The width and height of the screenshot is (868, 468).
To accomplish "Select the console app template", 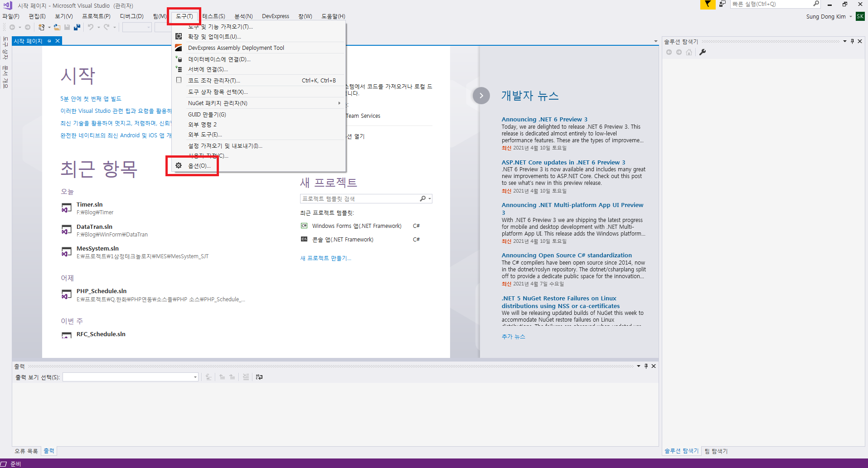I will click(343, 240).
